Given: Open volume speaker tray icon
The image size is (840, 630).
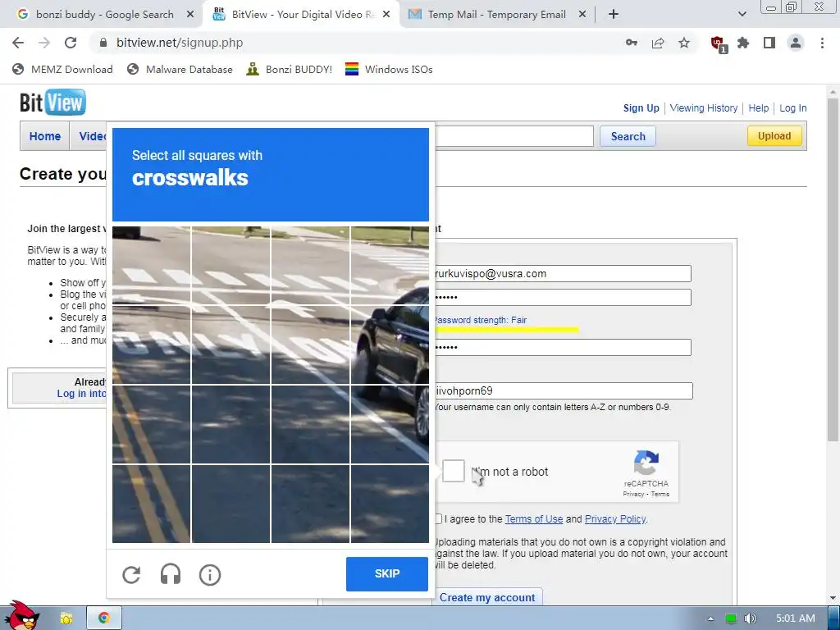Looking at the screenshot, I should pyautogui.click(x=751, y=619).
